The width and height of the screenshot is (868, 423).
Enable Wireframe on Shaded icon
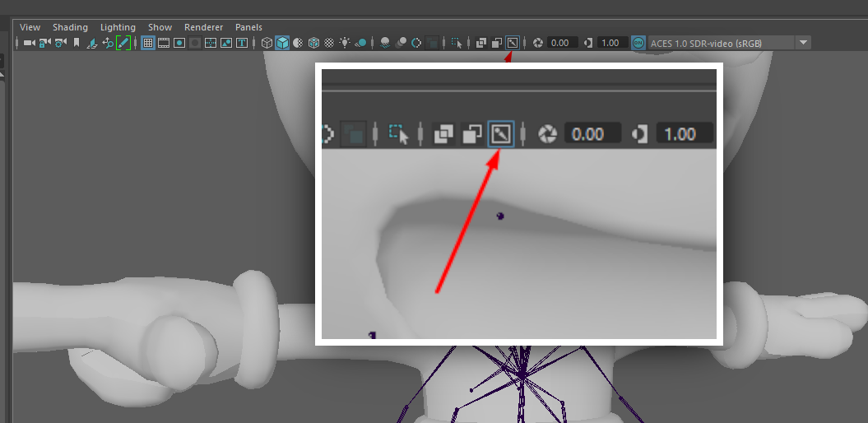coord(313,43)
